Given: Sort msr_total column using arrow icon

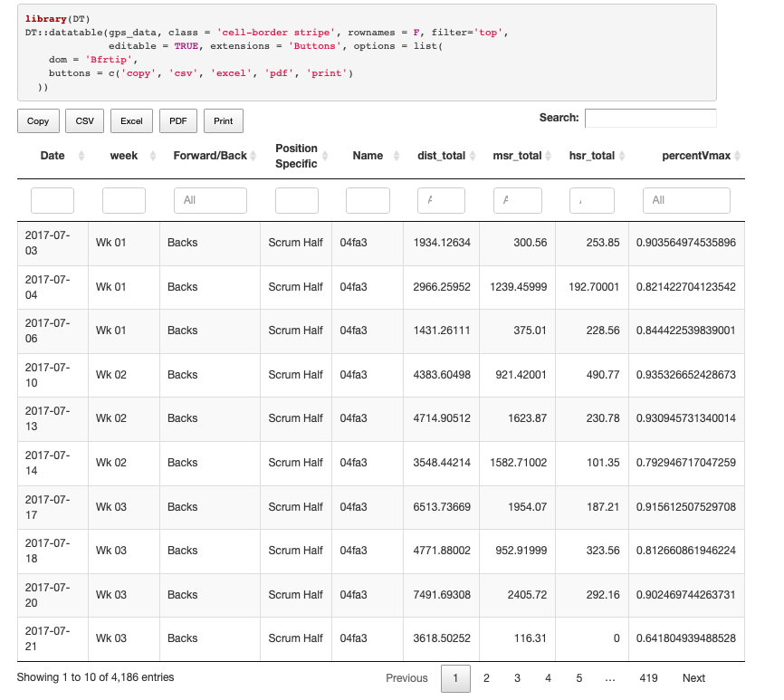Looking at the screenshot, I should point(549,157).
